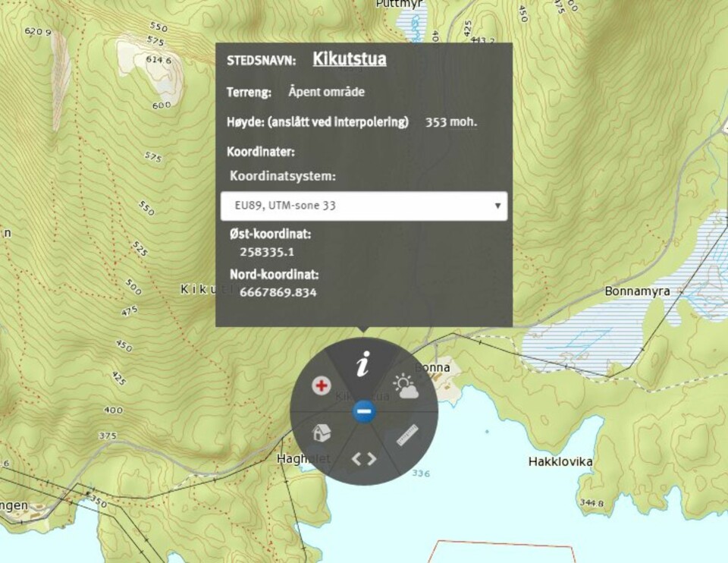Close radial menu with blue minus button
The width and height of the screenshot is (728, 563).
click(364, 411)
